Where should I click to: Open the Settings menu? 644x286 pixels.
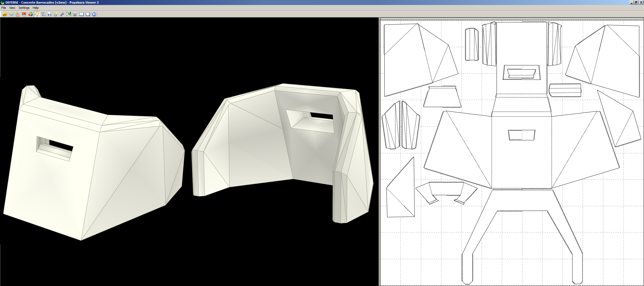pyautogui.click(x=24, y=8)
